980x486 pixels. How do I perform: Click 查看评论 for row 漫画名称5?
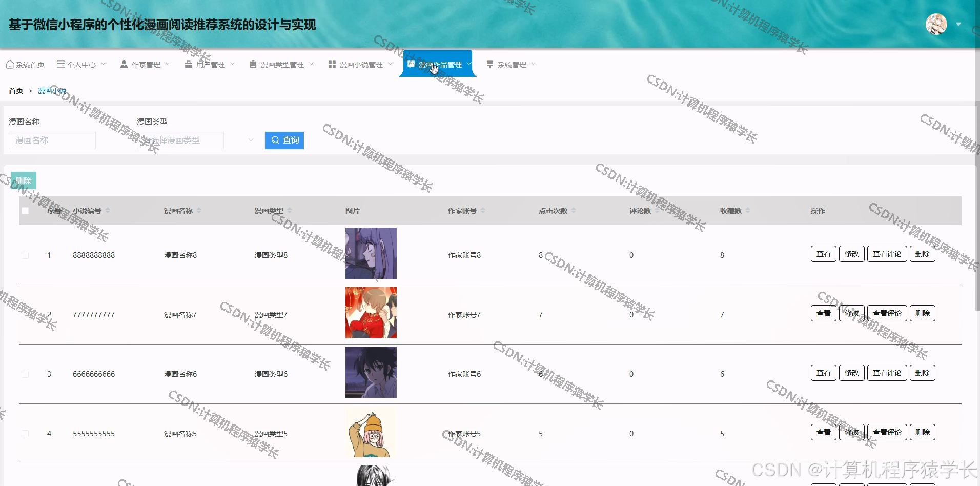[887, 432]
